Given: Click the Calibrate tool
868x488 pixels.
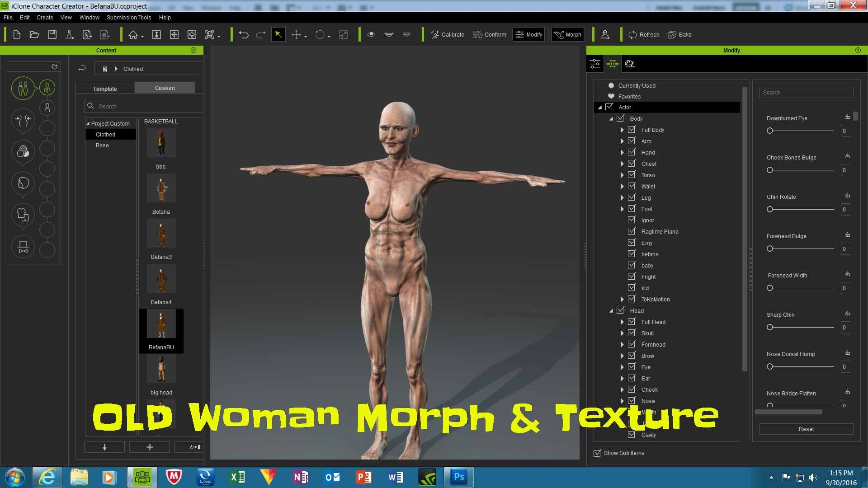Looking at the screenshot, I should click(448, 35).
